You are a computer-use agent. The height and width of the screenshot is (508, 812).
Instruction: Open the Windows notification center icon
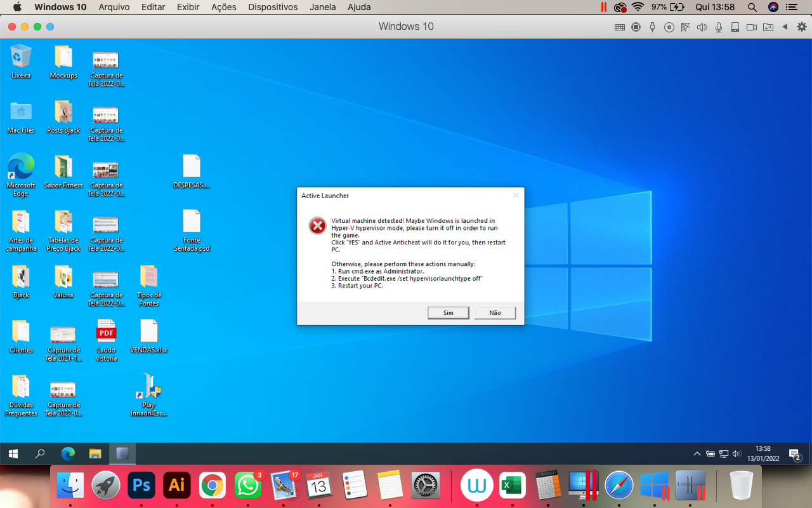[x=794, y=454]
